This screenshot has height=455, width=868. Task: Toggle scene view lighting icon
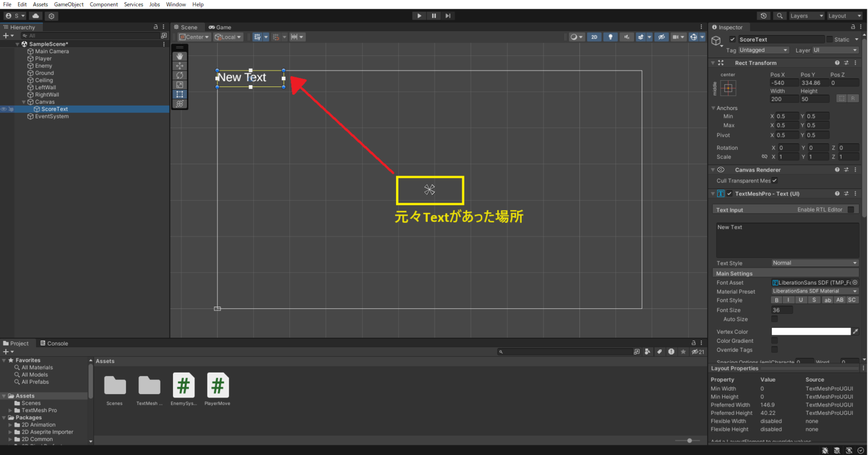[x=610, y=36]
